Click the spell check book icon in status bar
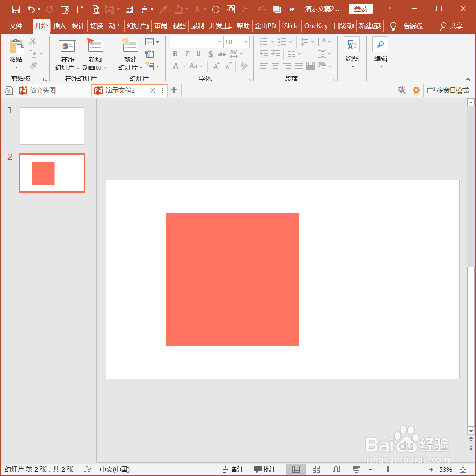 point(87,469)
